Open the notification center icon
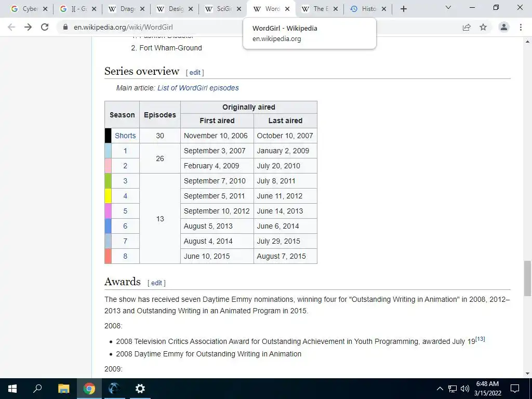Image resolution: width=532 pixels, height=399 pixels. click(515, 389)
